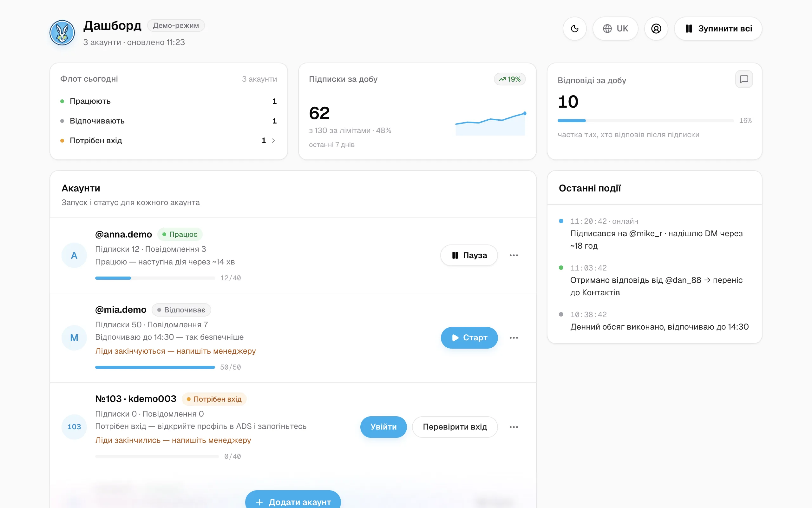This screenshot has width=812, height=508.
Task: Open the user profile icon button
Action: tap(656, 29)
